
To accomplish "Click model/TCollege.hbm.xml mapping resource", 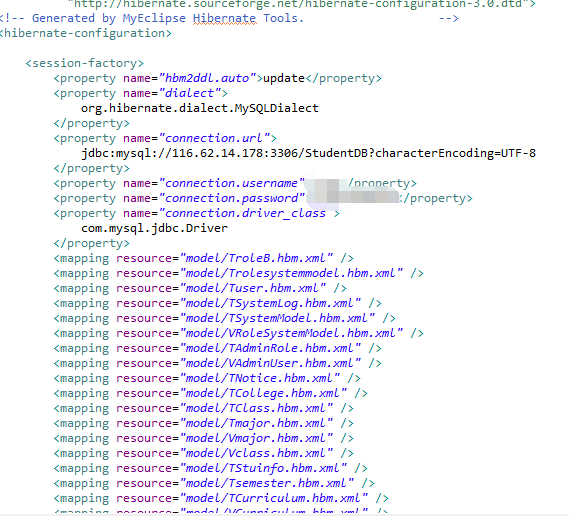I will 263,393.
